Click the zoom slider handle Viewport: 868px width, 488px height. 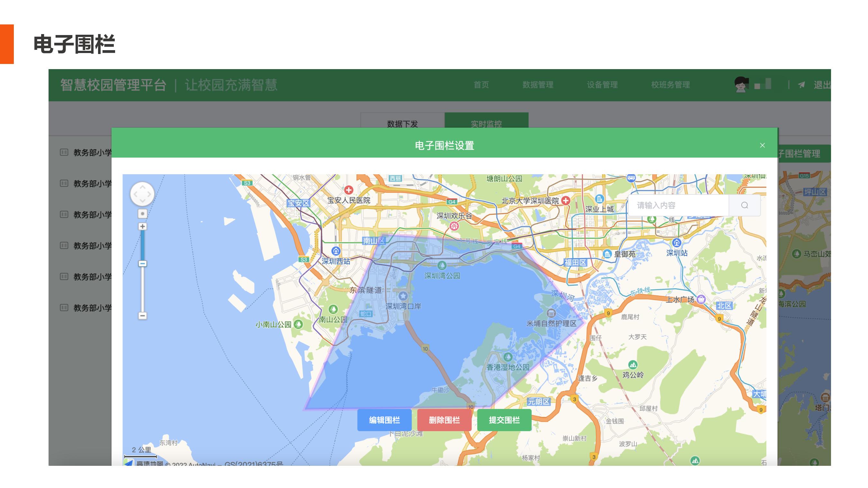coord(142,264)
